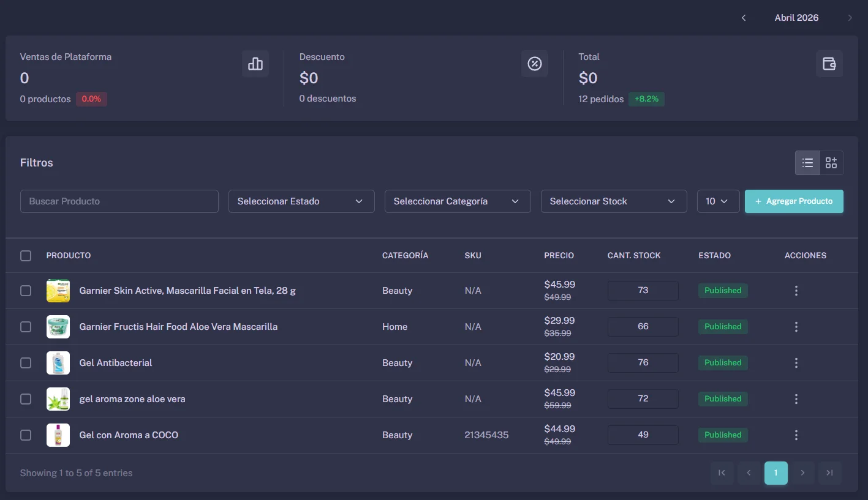Click the SKU value 21345435
This screenshot has height=500, width=868.
pos(487,435)
